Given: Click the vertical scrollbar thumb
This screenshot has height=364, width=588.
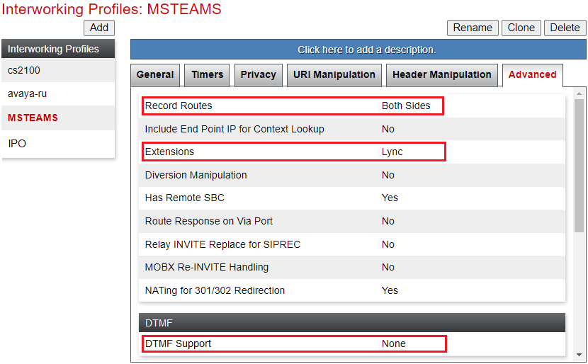Looking at the screenshot, I should point(579,165).
